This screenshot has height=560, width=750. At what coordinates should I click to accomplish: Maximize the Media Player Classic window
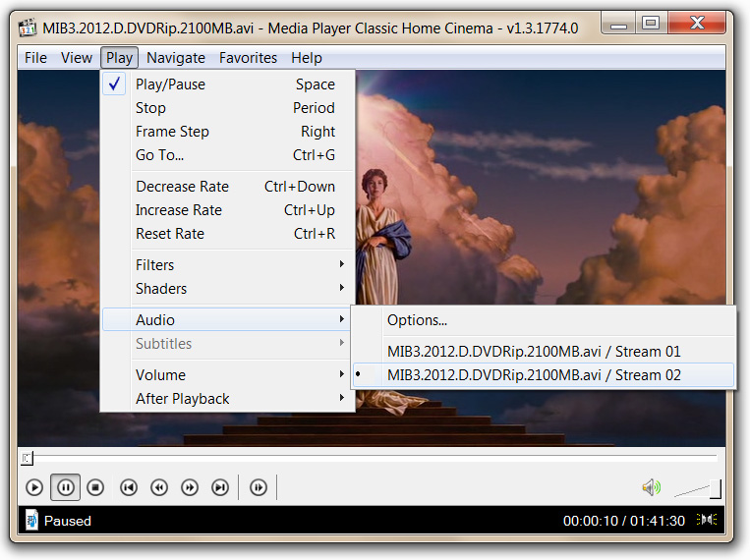651,23
